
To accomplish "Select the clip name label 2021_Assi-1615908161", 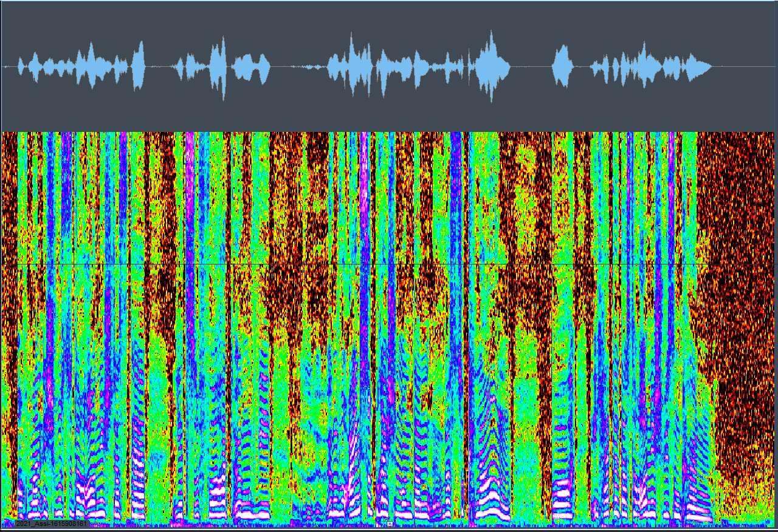I will pyautogui.click(x=52, y=523).
